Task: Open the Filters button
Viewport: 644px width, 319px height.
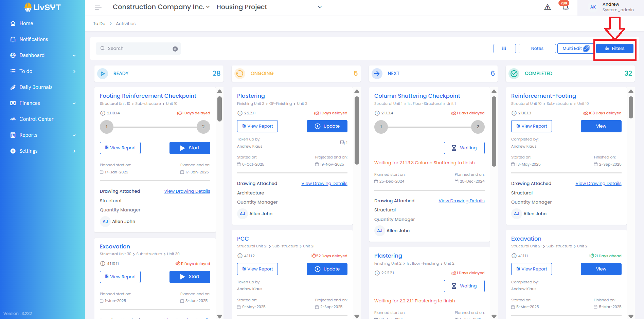Action: pos(615,49)
